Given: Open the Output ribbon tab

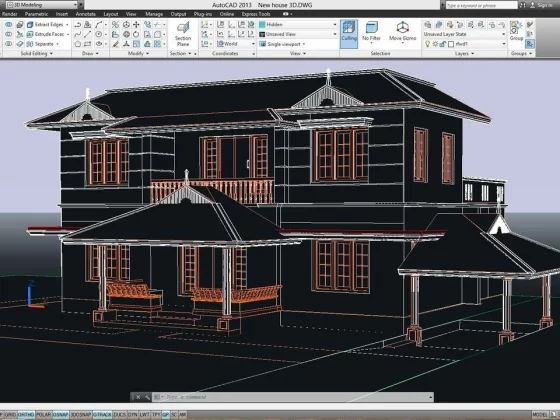Looking at the screenshot, I should 178,14.
